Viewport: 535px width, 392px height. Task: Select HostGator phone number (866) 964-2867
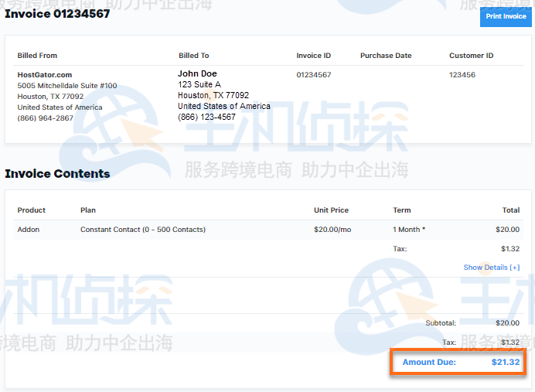coord(46,118)
